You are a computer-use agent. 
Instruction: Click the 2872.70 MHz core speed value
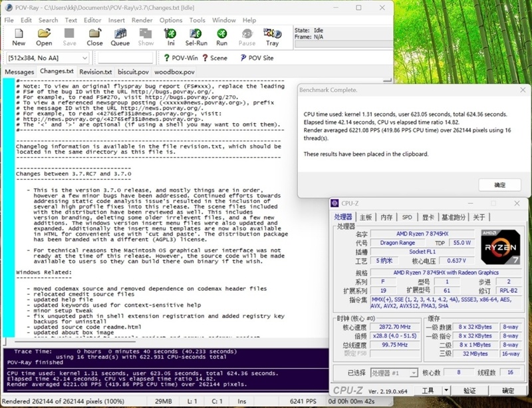click(x=395, y=327)
